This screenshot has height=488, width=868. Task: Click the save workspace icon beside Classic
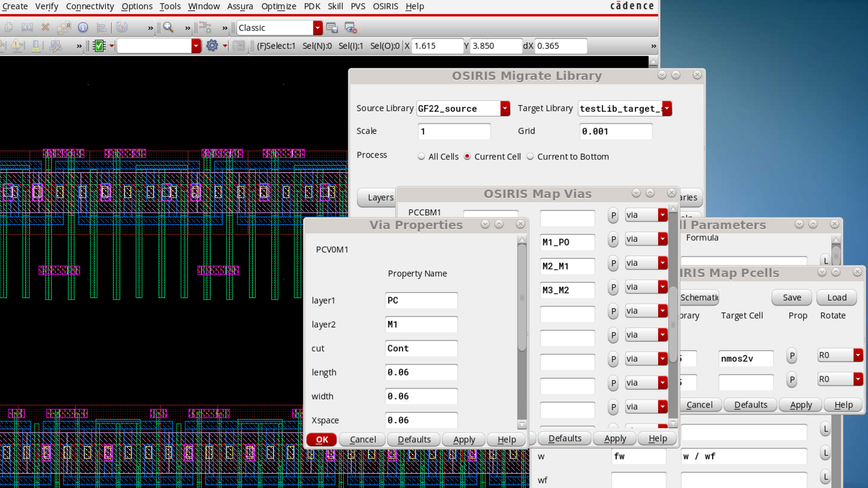[332, 28]
